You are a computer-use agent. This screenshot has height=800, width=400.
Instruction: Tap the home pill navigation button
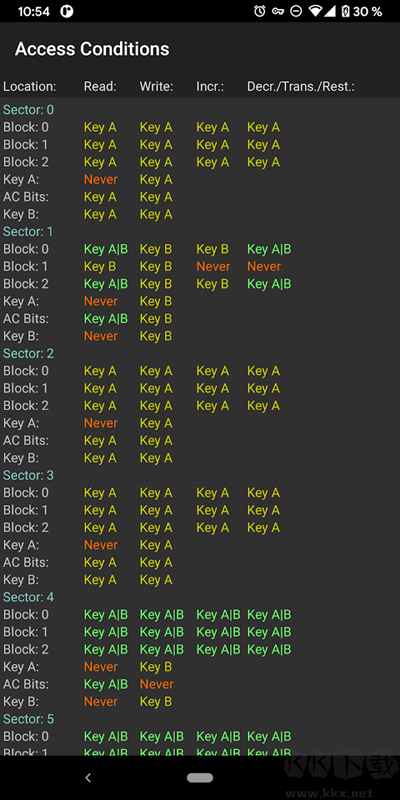[x=200, y=778]
